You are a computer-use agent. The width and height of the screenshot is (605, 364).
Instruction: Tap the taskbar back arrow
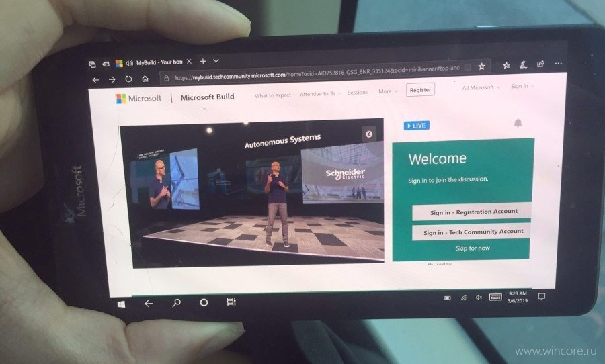coord(149,304)
